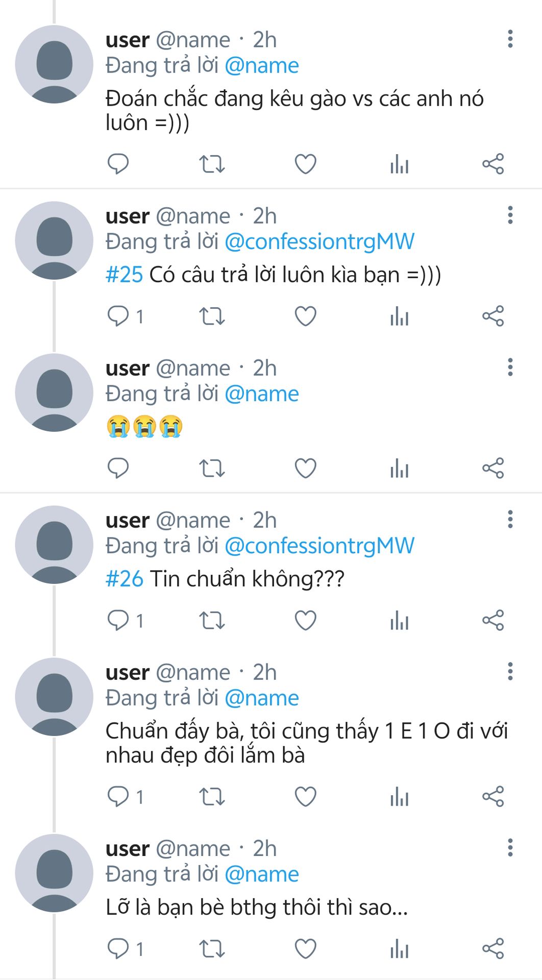The height and width of the screenshot is (980, 542).
Task: Reply to the 'Đoán chắc đang kêu gào' tweet
Action: [118, 164]
